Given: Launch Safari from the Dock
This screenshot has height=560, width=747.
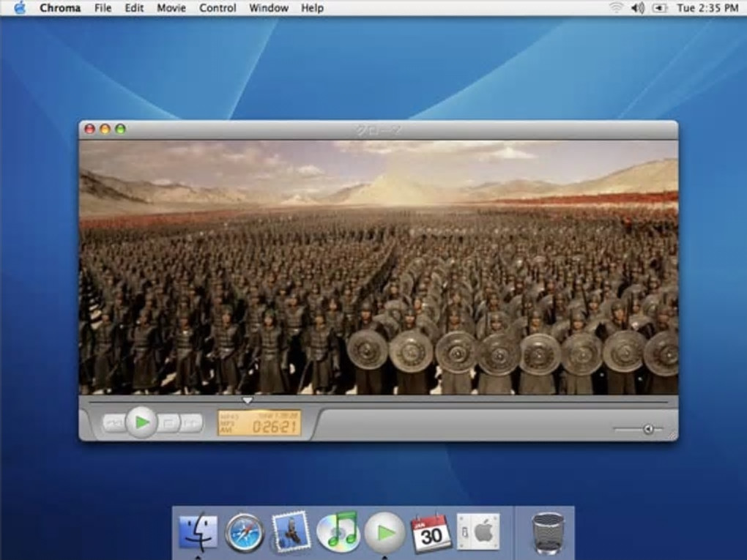Looking at the screenshot, I should coord(245,532).
